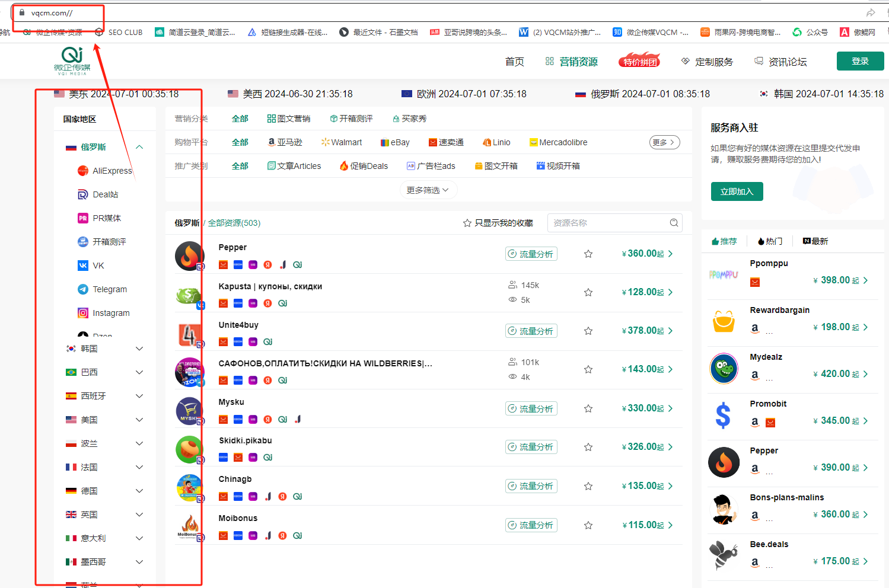Open 更多筛选 dropdown
This screenshot has height=588, width=889.
pos(428,190)
